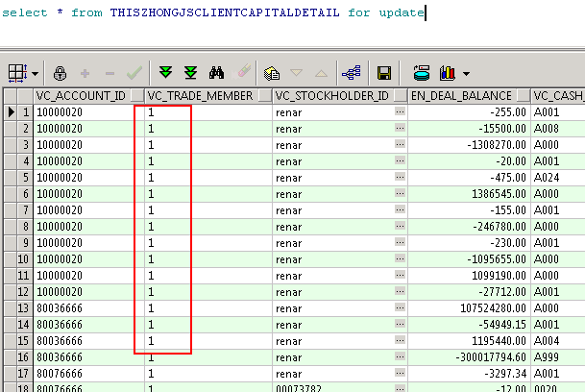Viewport: 585px width, 392px height.
Task: Select account ID 10000020 in row 4
Action: pos(88,160)
